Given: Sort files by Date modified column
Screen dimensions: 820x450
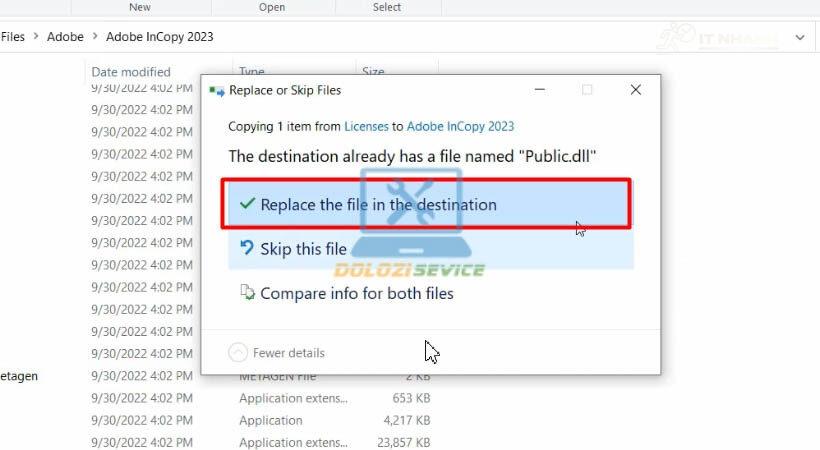Looking at the screenshot, I should [131, 72].
